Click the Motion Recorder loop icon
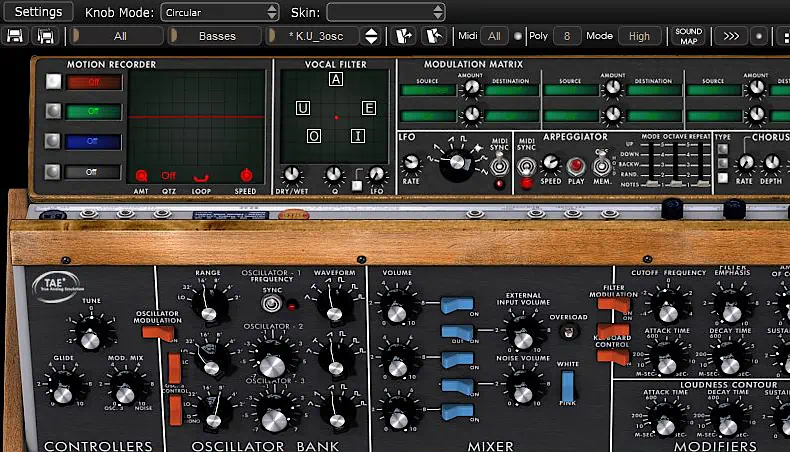The width and height of the screenshot is (790, 452). click(x=201, y=177)
